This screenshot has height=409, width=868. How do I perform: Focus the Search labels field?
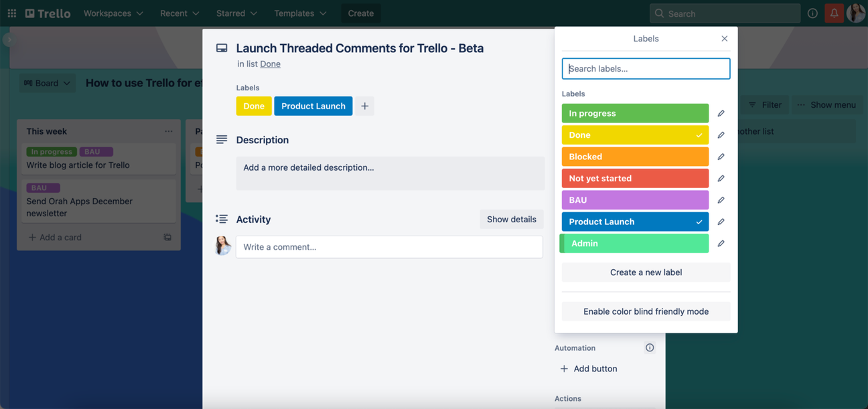coord(646,69)
